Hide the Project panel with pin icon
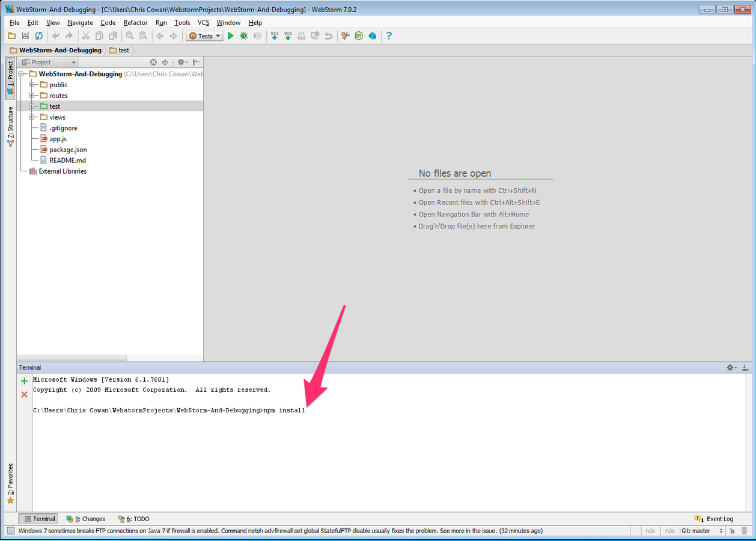Image resolution: width=756 pixels, height=541 pixels. pos(197,63)
